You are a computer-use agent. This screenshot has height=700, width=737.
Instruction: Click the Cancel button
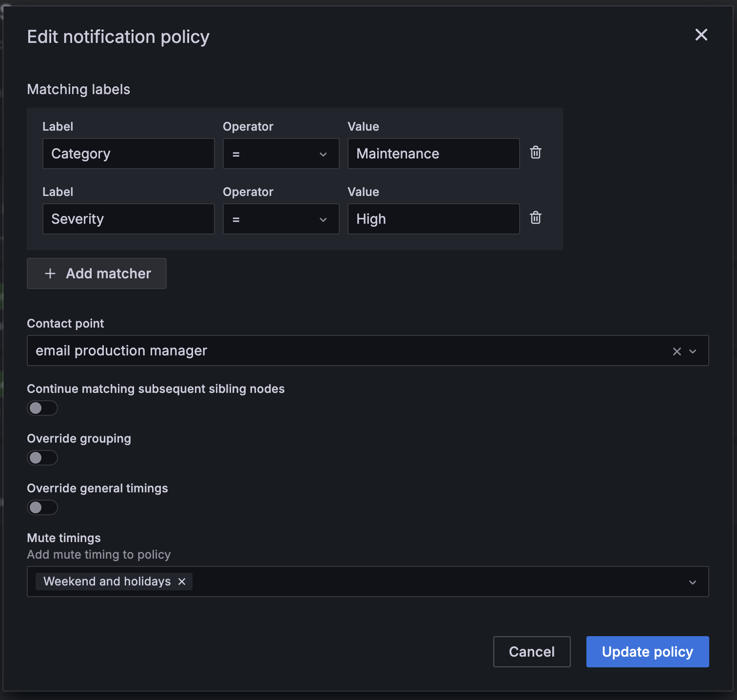(x=531, y=652)
